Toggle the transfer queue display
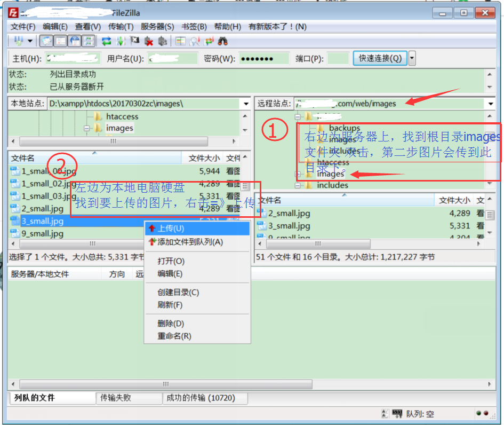 [x=89, y=41]
